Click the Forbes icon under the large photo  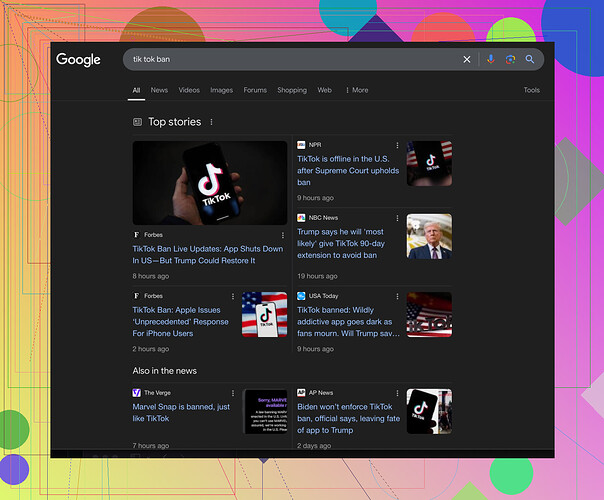click(136, 235)
